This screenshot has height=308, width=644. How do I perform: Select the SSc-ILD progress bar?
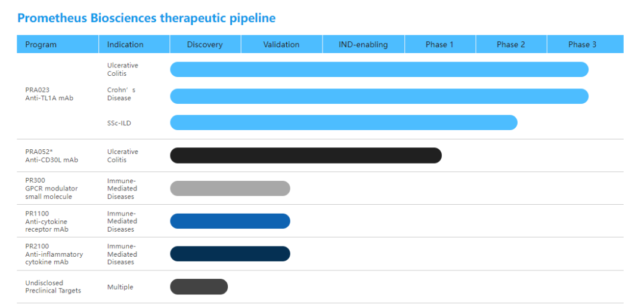click(343, 122)
